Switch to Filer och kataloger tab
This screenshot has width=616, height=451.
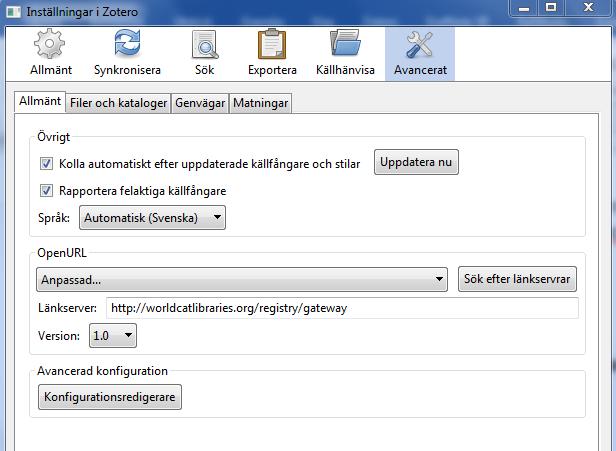(118, 103)
